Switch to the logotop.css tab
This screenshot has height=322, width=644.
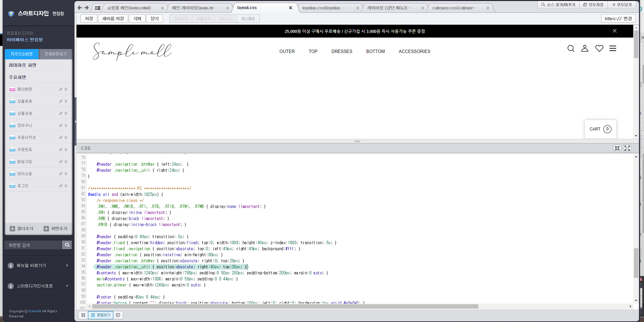(323, 8)
